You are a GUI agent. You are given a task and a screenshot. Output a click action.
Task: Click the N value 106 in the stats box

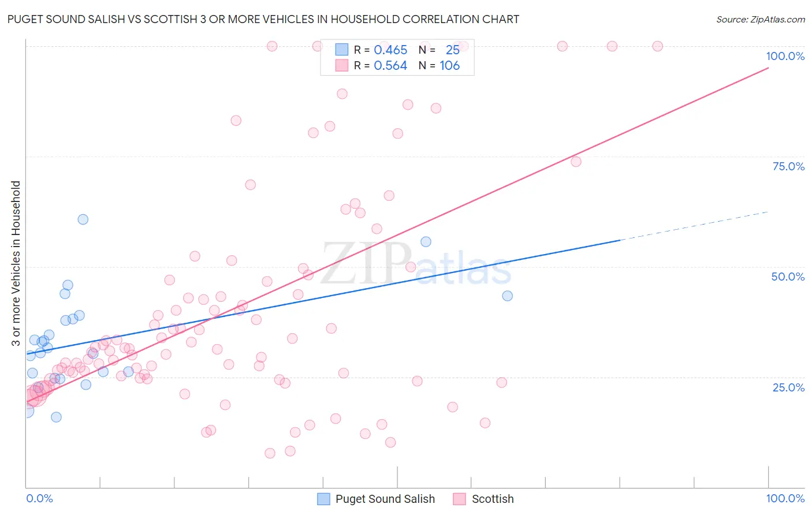tap(450, 65)
